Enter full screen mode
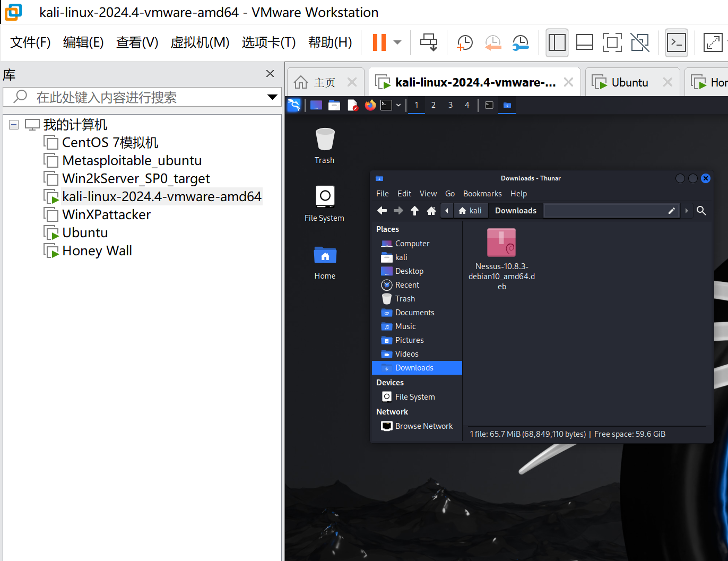This screenshot has width=728, height=561. pyautogui.click(x=612, y=42)
